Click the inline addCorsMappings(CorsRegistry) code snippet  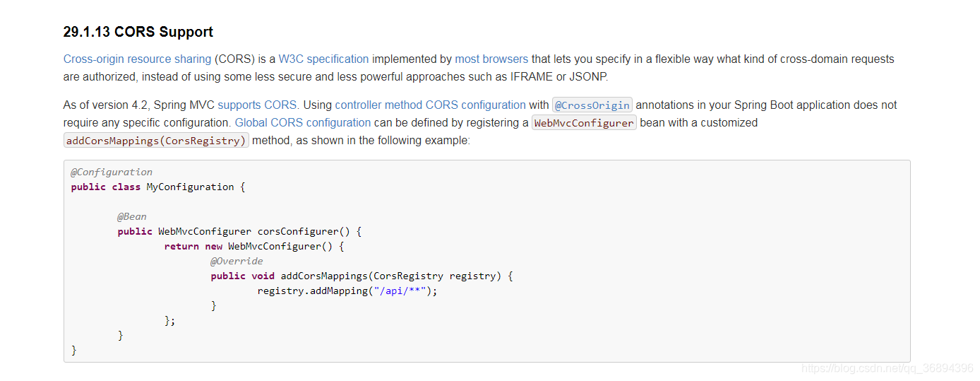[x=156, y=141]
